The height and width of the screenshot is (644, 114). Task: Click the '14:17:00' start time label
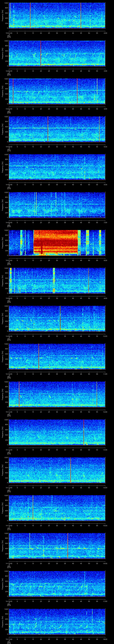click(9, 639)
